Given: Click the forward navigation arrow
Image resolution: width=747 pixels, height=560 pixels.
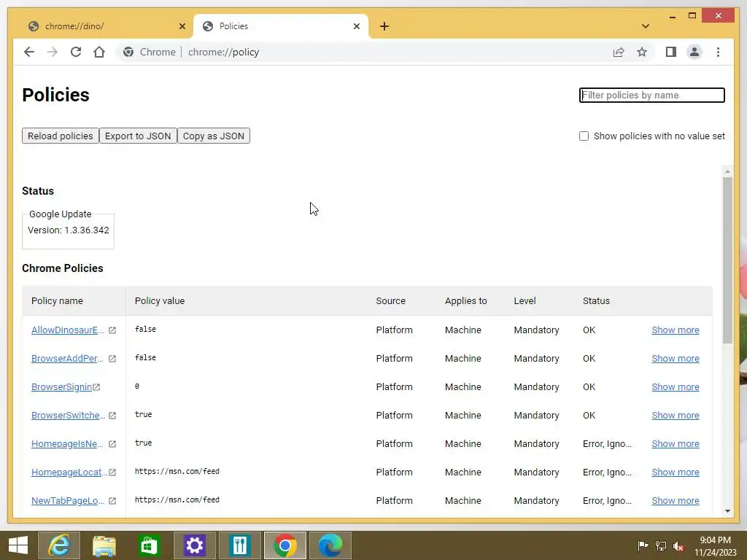Looking at the screenshot, I should pos(53,52).
